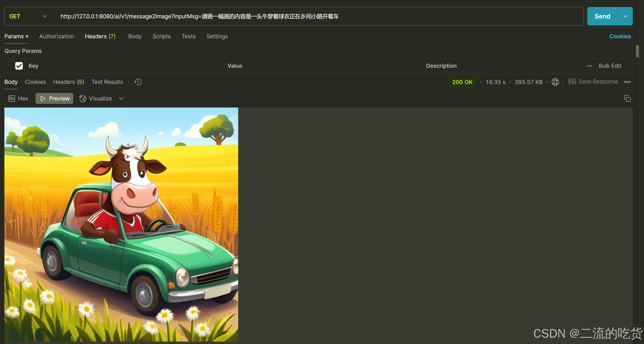This screenshot has height=344, width=644.
Task: Open query params column options dots
Action: [589, 66]
